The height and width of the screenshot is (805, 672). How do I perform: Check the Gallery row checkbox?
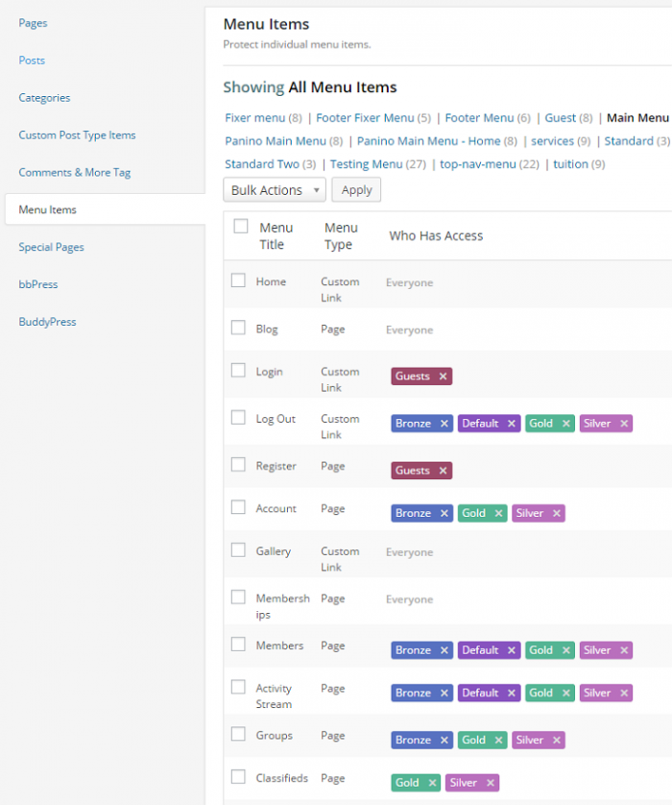pos(238,549)
